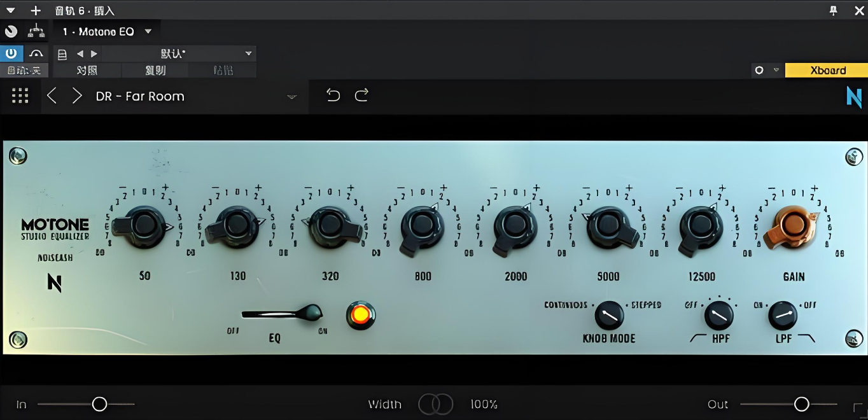Click the 对照 compare button
Image resolution: width=868 pixels, height=420 pixels.
(87, 70)
